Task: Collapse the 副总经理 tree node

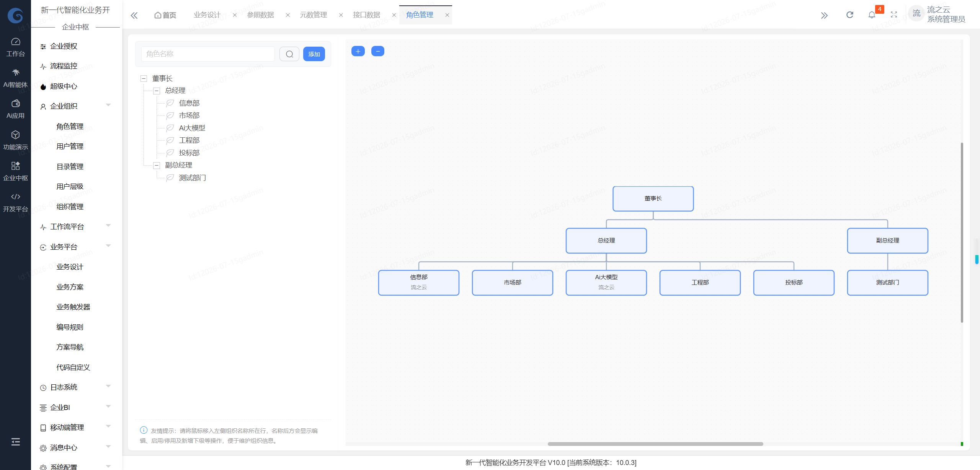Action: tap(157, 166)
